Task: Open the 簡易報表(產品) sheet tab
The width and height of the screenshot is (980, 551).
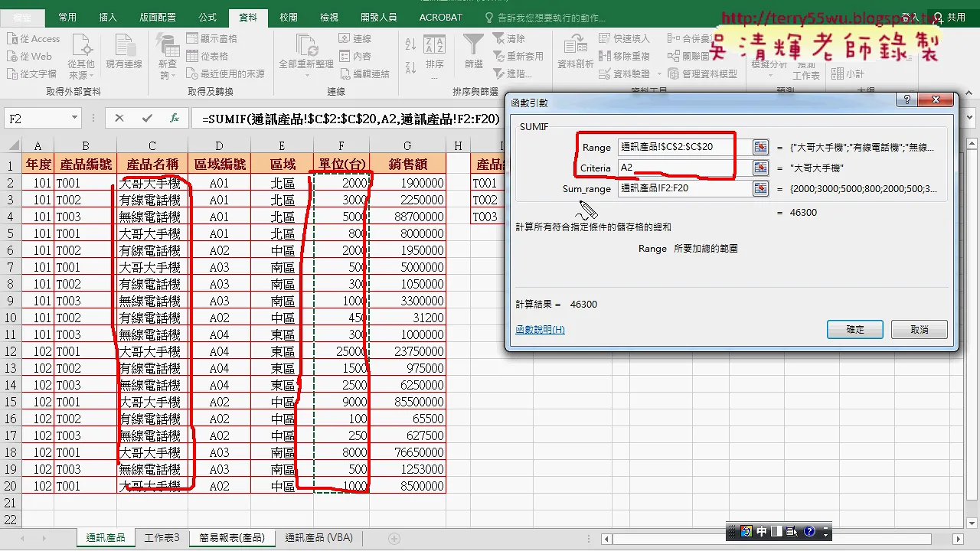Action: [232, 538]
